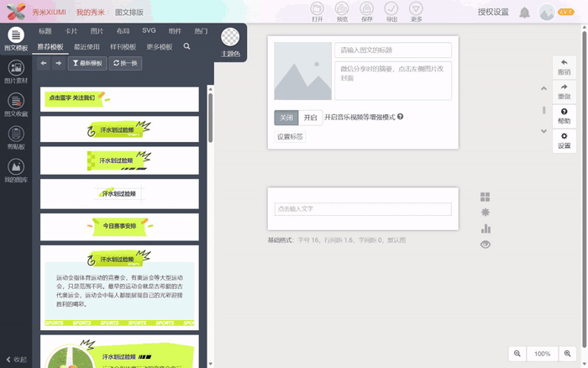Select 关闭 enhanced mode toggle
588x368 pixels.
coord(286,118)
